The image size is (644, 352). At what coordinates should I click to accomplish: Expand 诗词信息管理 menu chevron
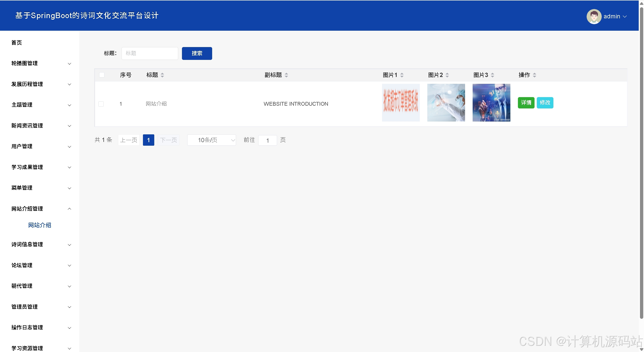tap(69, 245)
